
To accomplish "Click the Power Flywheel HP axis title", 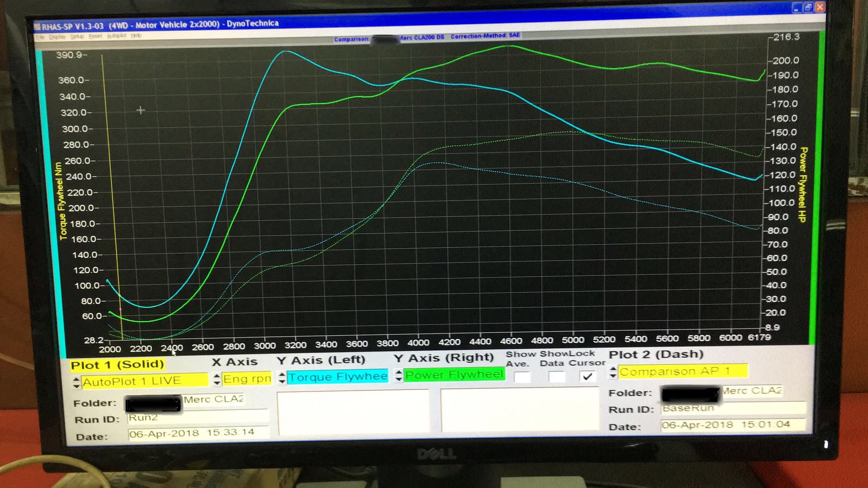I will click(803, 184).
